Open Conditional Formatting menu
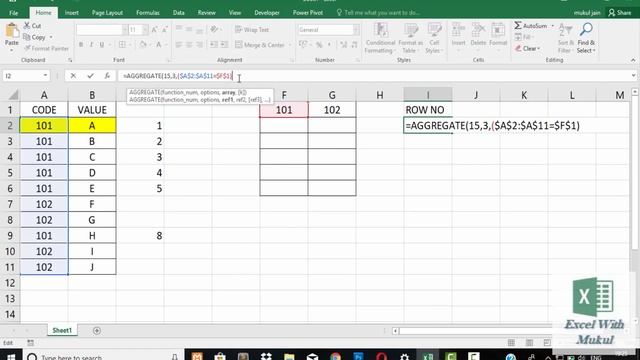Image resolution: width=640 pixels, height=360 pixels. (x=380, y=38)
